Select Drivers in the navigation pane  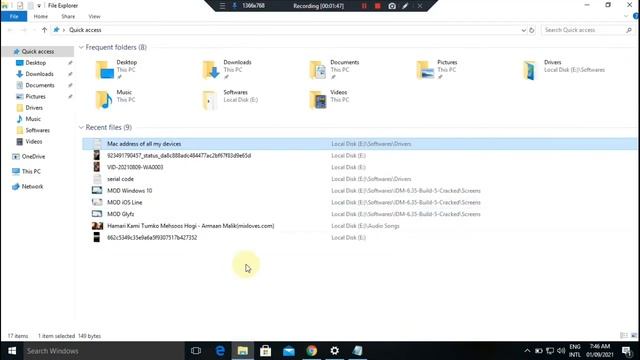34,108
